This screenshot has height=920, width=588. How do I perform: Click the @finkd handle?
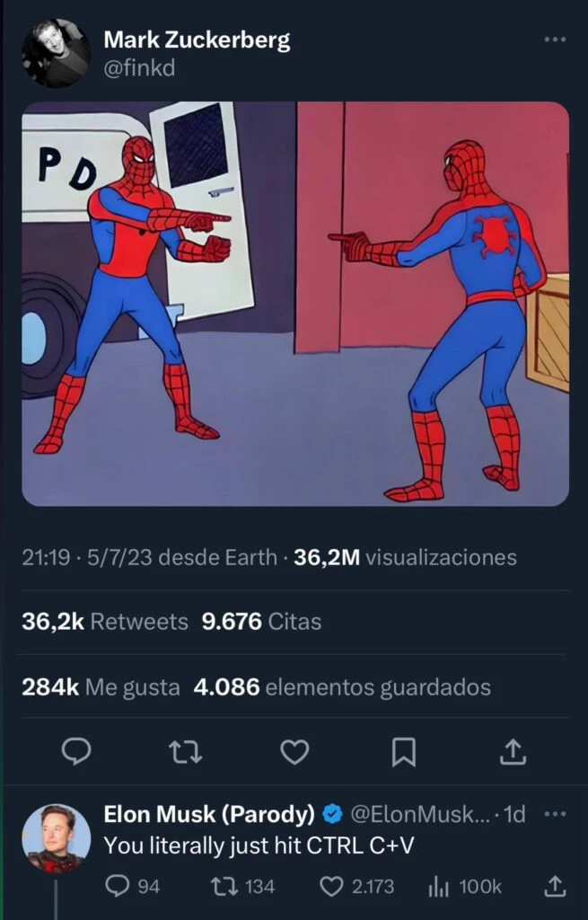click(x=139, y=68)
